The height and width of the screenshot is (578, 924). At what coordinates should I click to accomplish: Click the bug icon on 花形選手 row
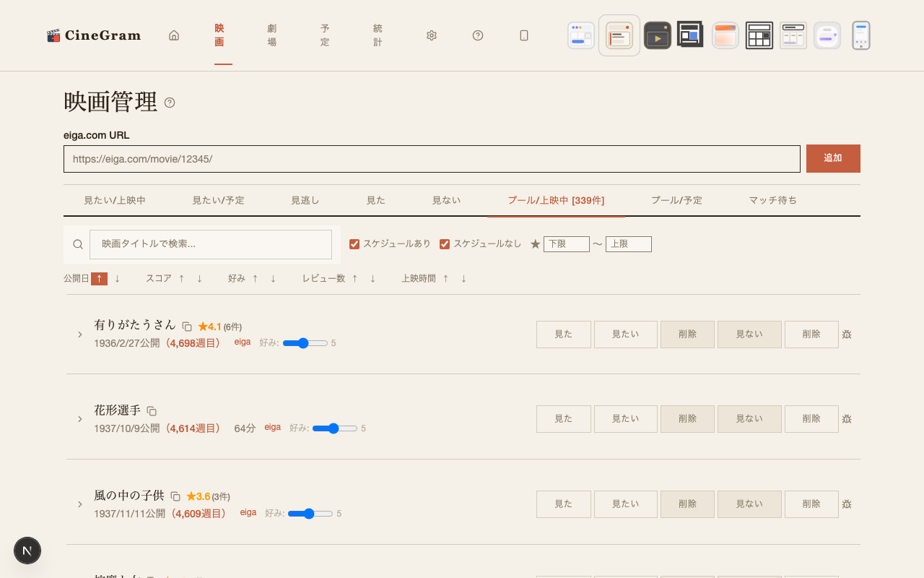click(847, 419)
